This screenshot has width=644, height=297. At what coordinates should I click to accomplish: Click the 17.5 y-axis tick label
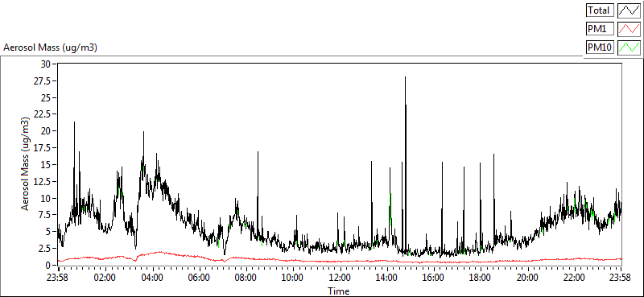(x=43, y=148)
